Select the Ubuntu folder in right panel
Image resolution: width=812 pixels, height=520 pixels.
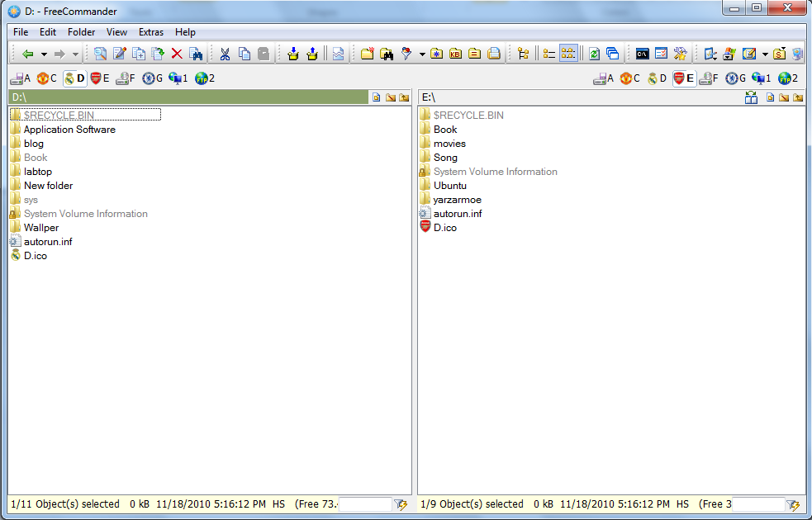(x=450, y=185)
